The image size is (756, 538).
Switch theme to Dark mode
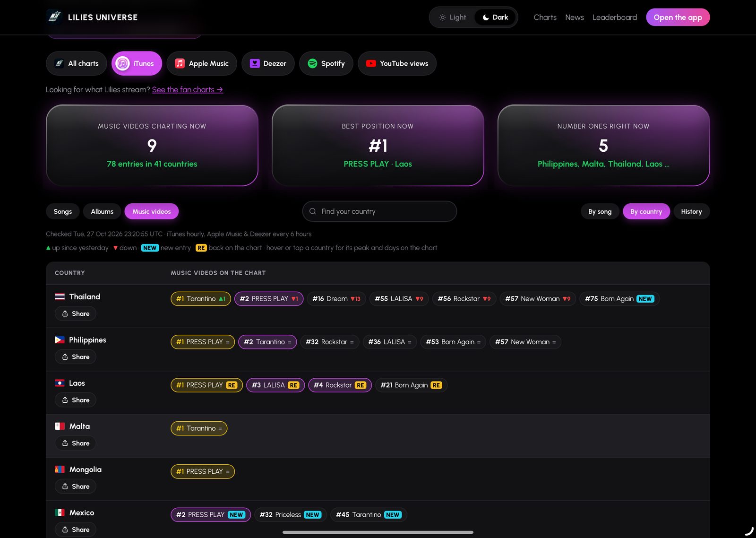495,17
